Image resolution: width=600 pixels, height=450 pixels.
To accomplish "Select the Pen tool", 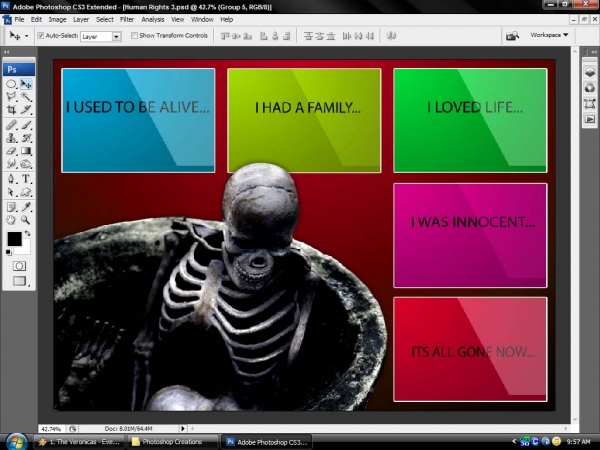I will pos(11,179).
